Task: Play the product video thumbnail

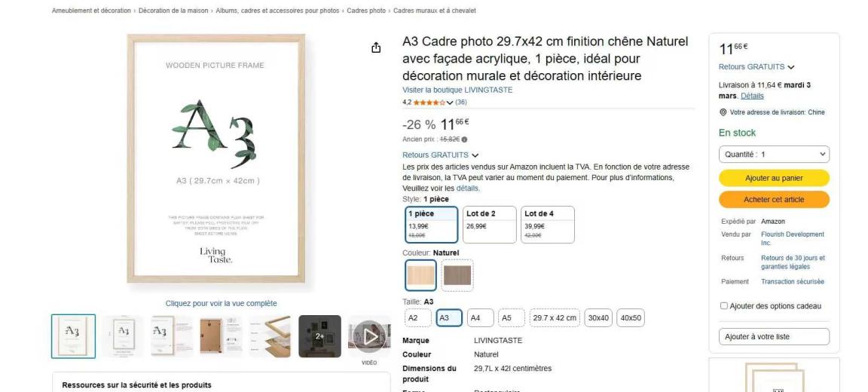Action: [x=368, y=336]
